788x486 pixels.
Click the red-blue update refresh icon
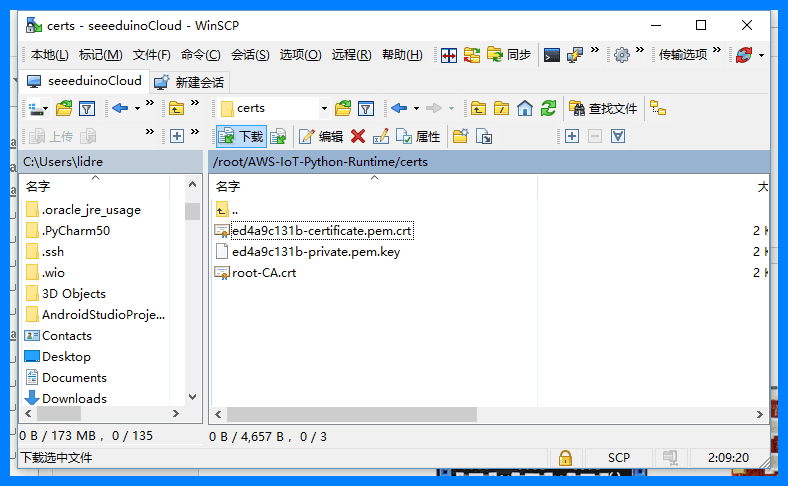[744, 55]
